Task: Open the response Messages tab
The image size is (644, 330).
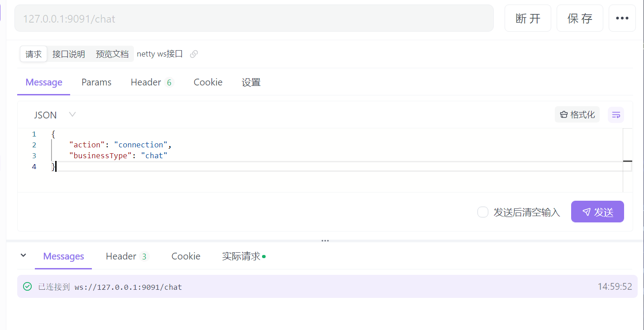Action: point(63,256)
